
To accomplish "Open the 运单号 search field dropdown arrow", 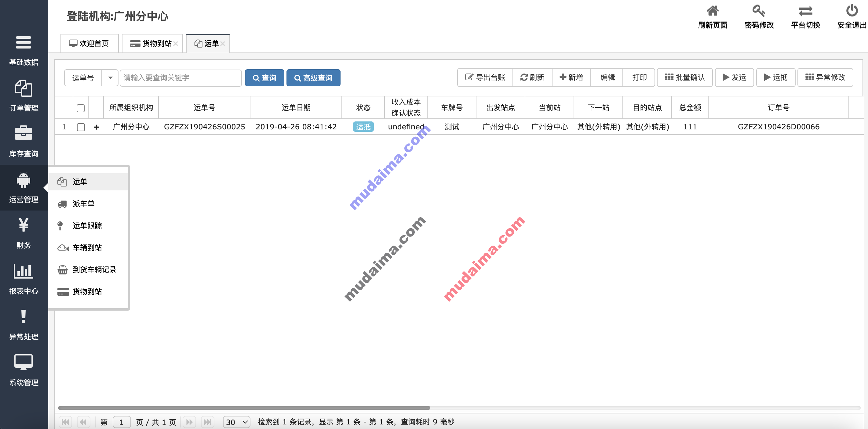I will (x=110, y=78).
